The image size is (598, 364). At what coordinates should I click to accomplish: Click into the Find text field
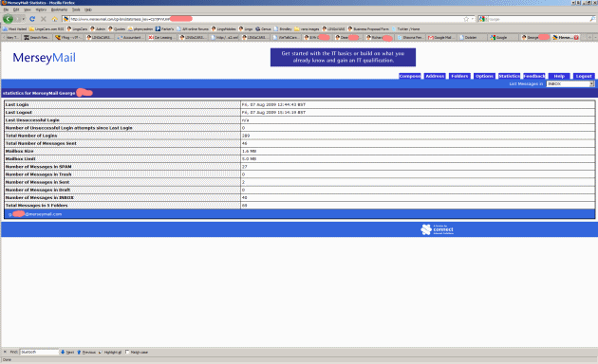[39, 353]
